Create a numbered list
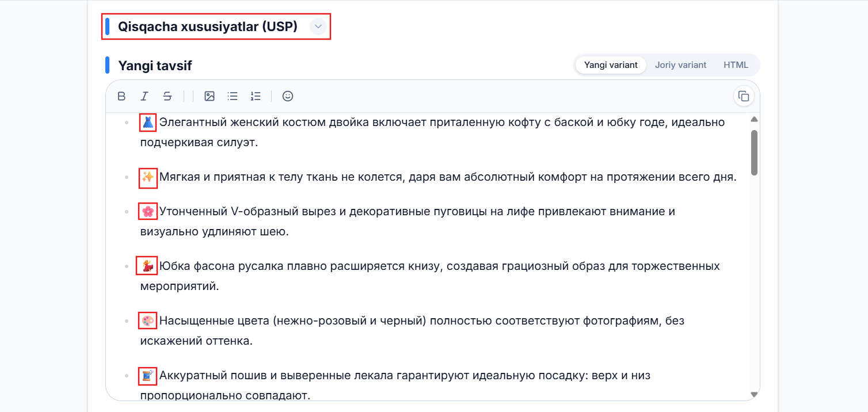Image resolution: width=868 pixels, height=412 pixels. 256,96
